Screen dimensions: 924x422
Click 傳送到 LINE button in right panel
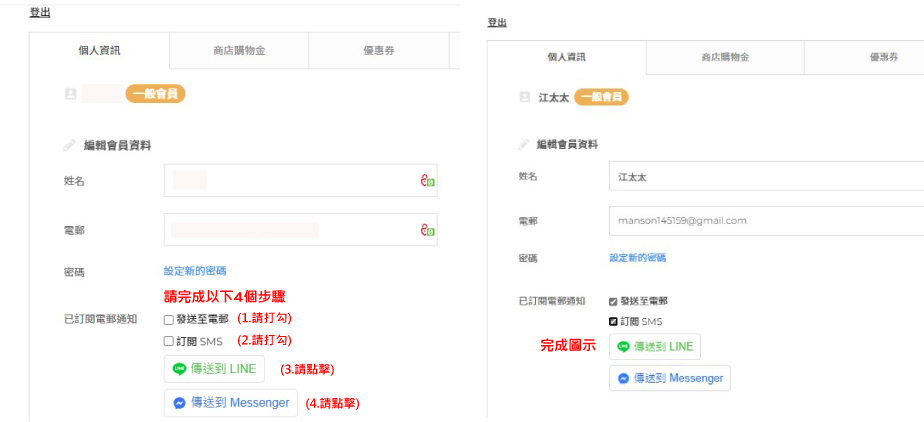(x=655, y=347)
